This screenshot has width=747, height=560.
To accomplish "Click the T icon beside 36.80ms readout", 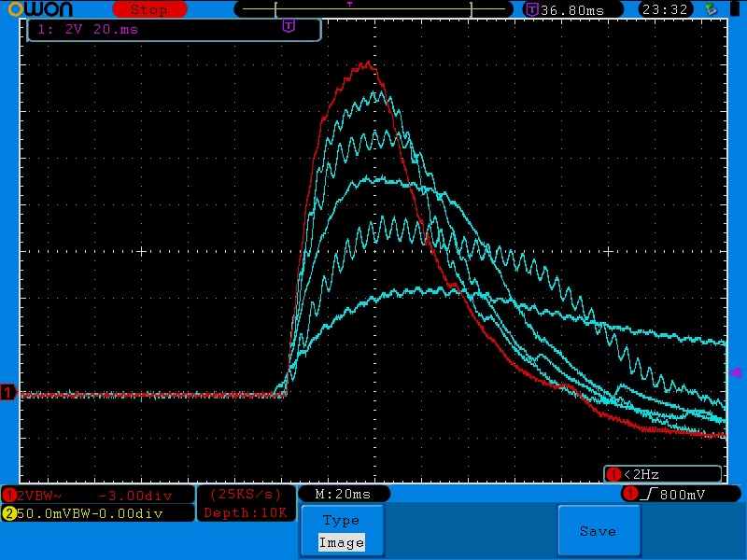I will (x=532, y=9).
